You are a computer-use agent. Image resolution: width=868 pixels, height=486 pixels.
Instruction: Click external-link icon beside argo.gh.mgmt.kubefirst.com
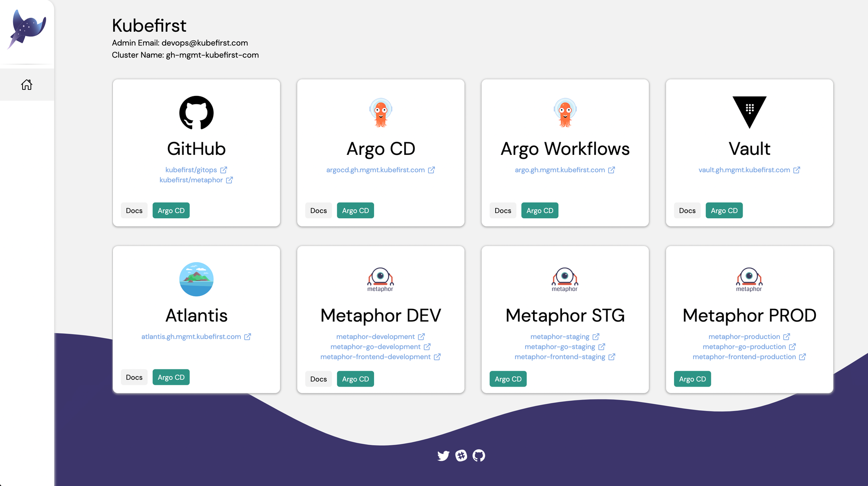coord(612,170)
